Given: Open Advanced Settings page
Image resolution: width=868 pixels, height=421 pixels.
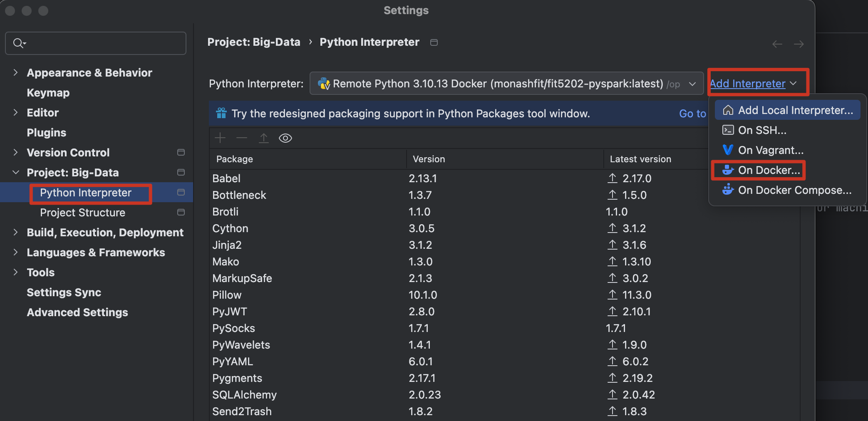Looking at the screenshot, I should (77, 312).
